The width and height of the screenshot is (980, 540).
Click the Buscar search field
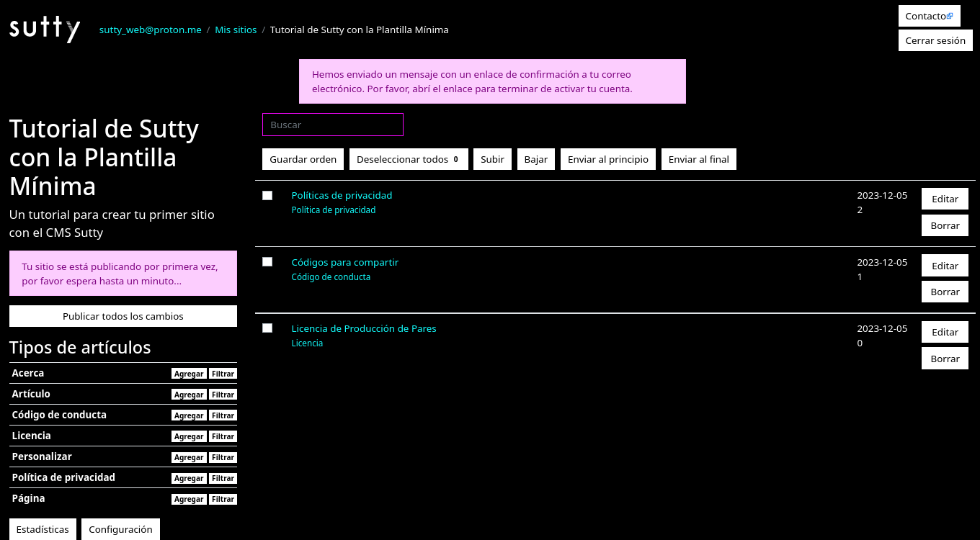(x=332, y=125)
